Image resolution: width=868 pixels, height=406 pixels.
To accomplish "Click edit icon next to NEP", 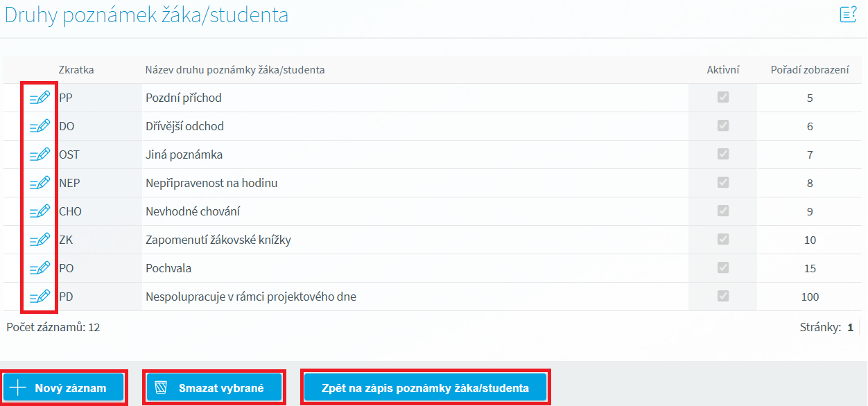I will [x=40, y=183].
